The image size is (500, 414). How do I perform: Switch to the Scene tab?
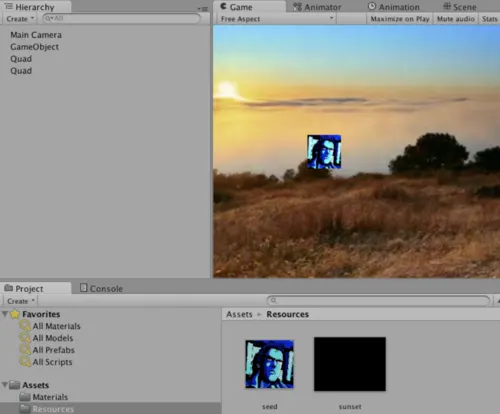pos(460,7)
